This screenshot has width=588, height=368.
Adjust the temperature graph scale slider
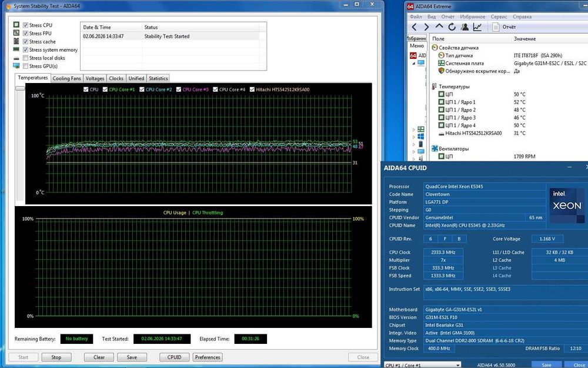(x=20, y=88)
